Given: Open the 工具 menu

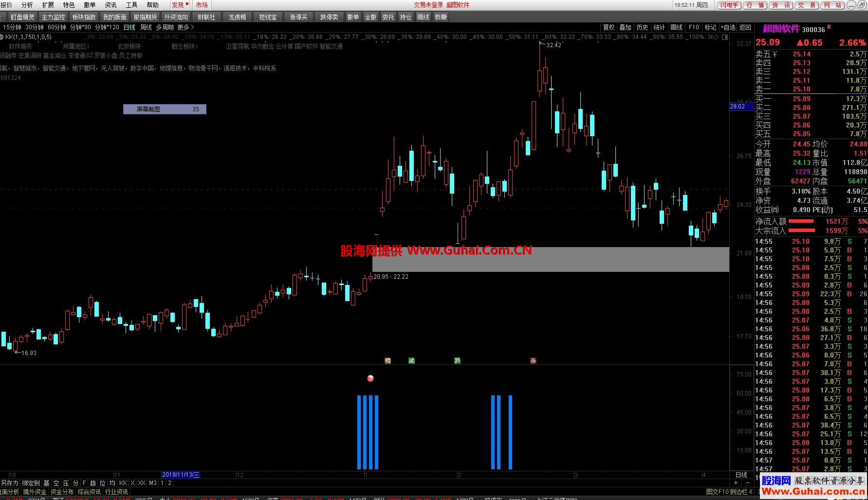Looking at the screenshot, I should pos(132,5).
